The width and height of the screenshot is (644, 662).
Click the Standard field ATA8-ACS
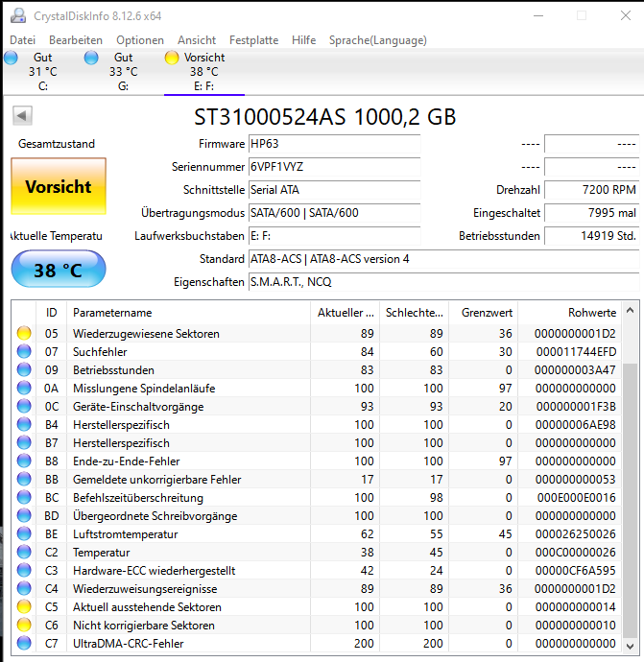click(443, 259)
